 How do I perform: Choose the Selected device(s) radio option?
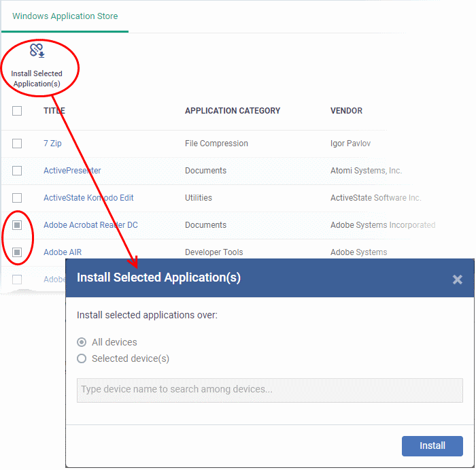point(82,358)
